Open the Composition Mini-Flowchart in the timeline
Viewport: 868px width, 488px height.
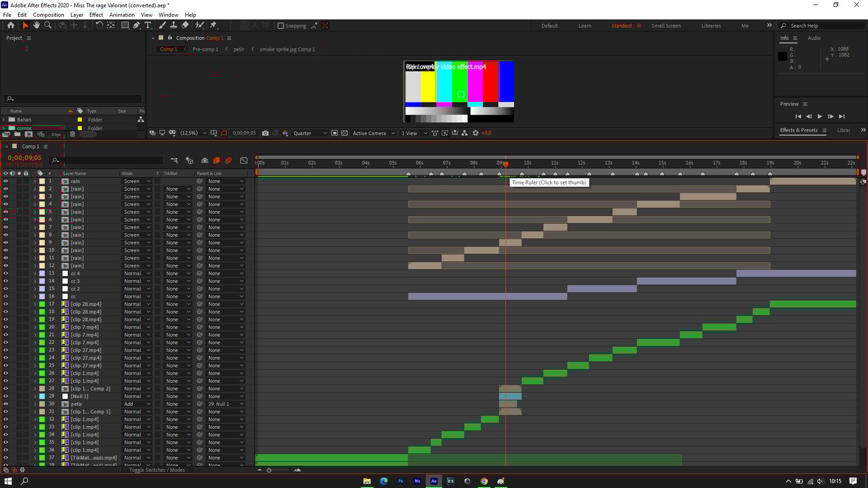point(174,160)
